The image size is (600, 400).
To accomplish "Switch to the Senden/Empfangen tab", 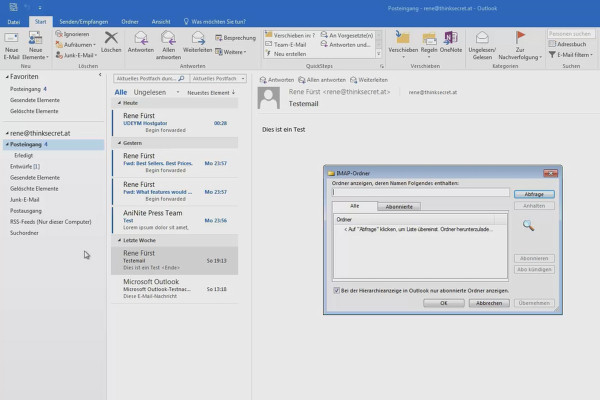I will click(83, 22).
